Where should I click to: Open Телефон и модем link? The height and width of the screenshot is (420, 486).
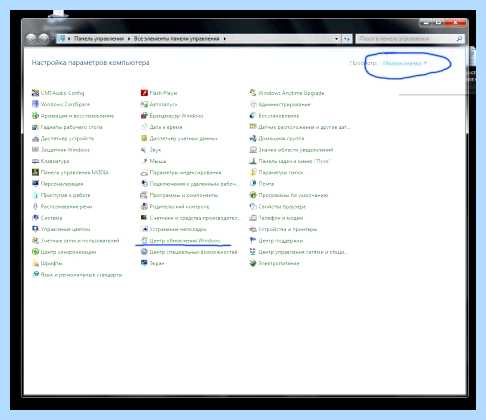(x=281, y=218)
